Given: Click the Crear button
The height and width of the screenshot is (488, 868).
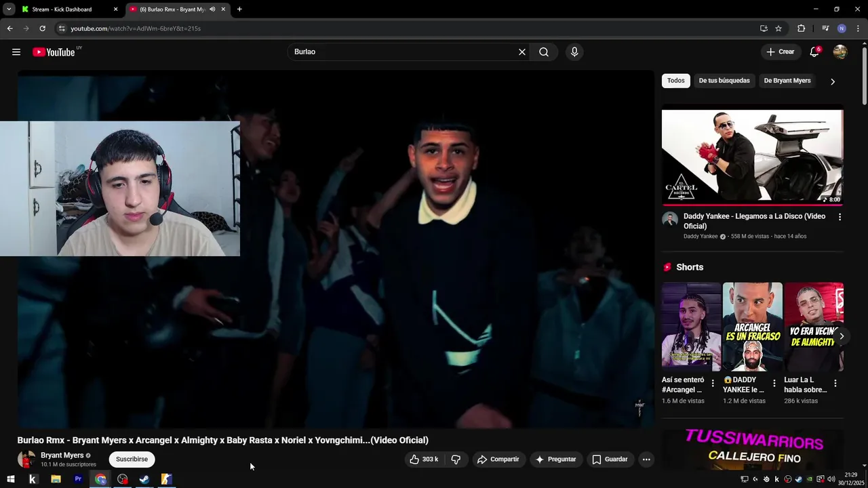Looking at the screenshot, I should (x=781, y=52).
